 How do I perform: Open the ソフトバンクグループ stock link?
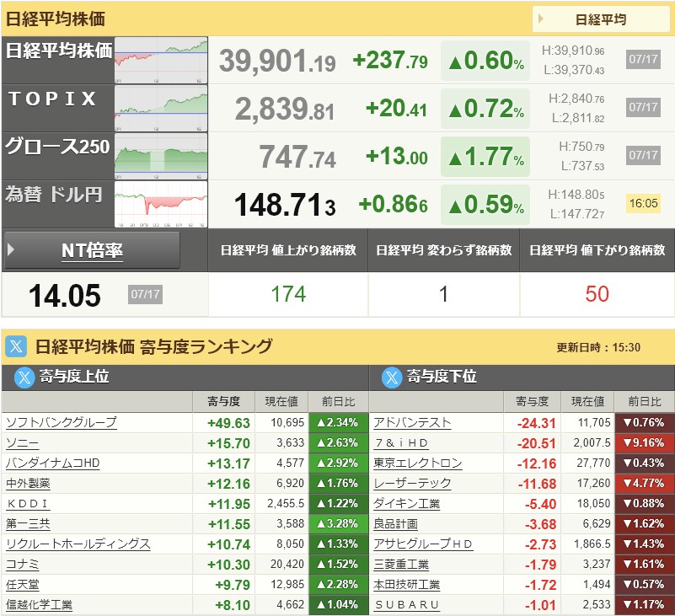pyautogui.click(x=62, y=422)
